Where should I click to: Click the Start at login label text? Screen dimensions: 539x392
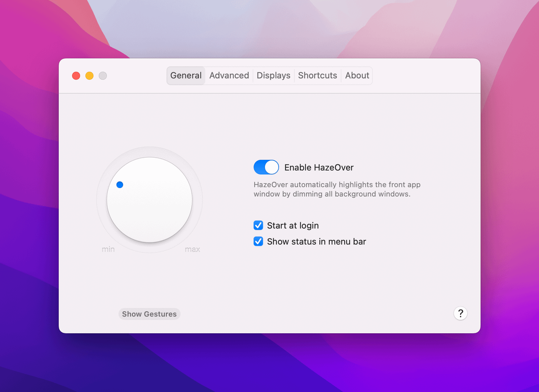(293, 225)
